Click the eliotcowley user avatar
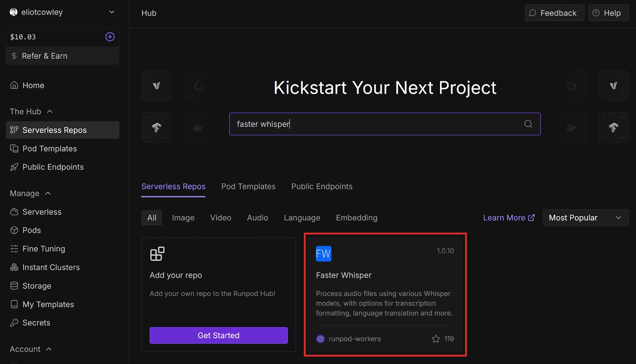 coord(14,12)
